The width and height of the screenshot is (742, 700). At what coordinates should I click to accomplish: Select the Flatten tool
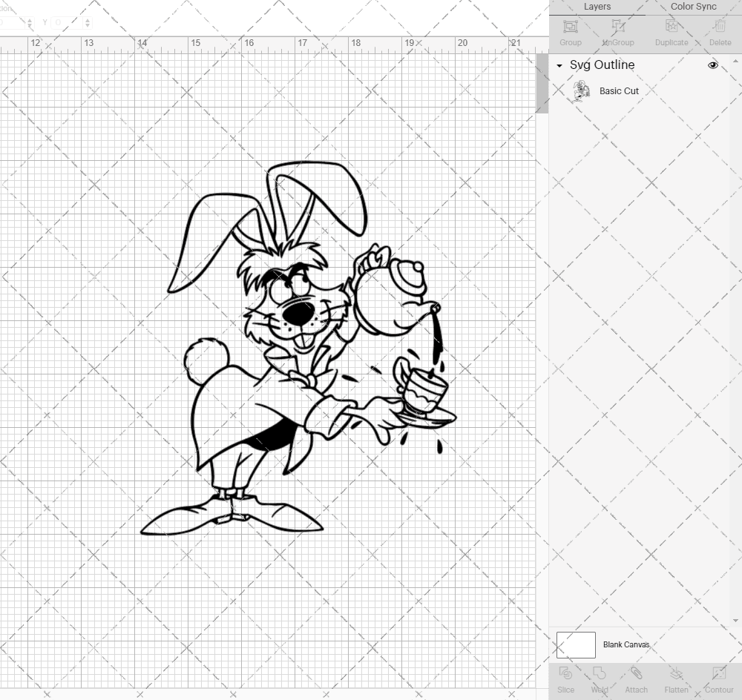(x=676, y=676)
